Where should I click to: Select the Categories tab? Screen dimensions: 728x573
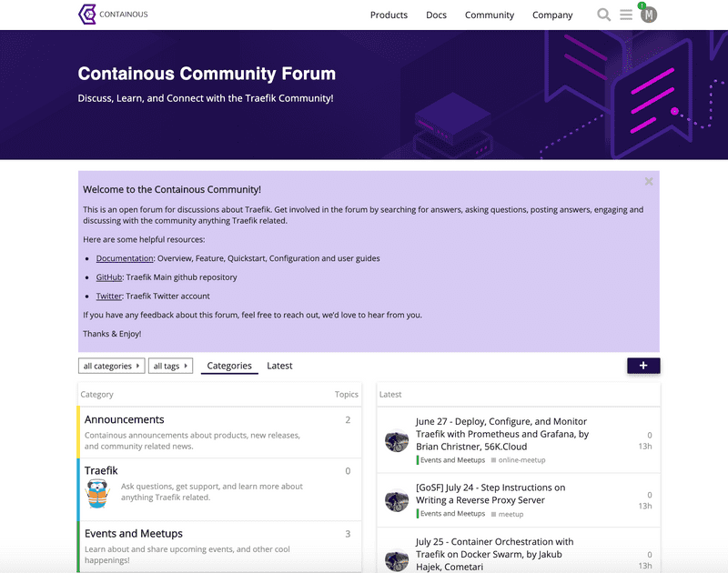point(229,366)
